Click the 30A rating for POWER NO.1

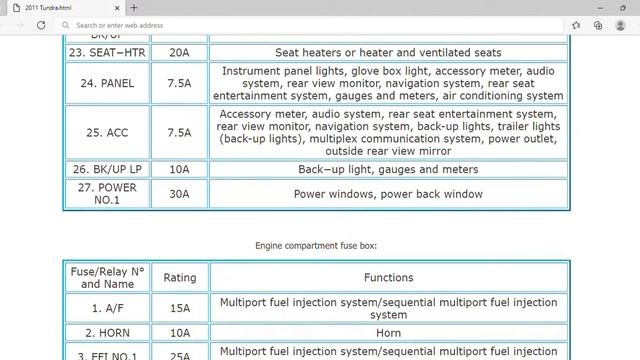coord(180,194)
